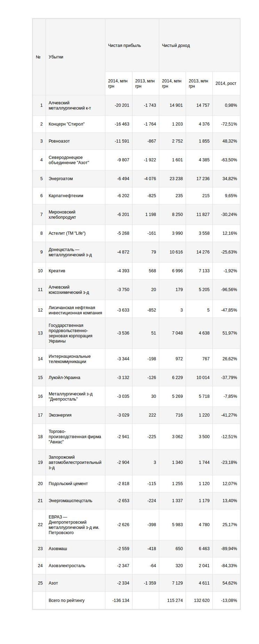Click the "Убытки" column header

(56, 57)
